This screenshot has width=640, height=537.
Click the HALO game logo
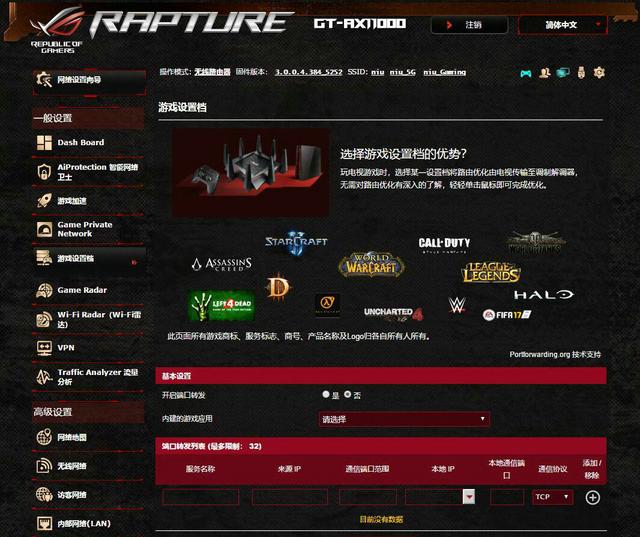[x=544, y=294]
